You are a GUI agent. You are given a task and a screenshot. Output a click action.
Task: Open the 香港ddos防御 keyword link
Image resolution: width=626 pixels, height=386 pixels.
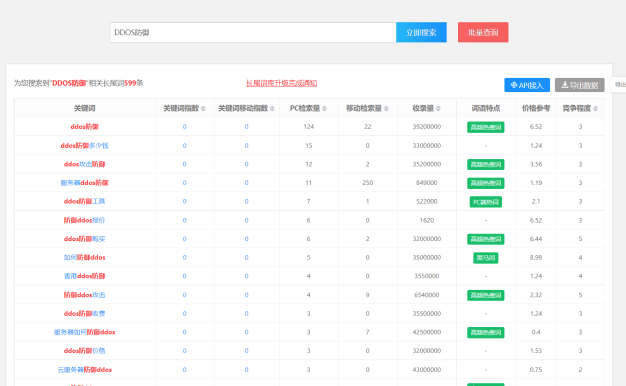pyautogui.click(x=85, y=276)
